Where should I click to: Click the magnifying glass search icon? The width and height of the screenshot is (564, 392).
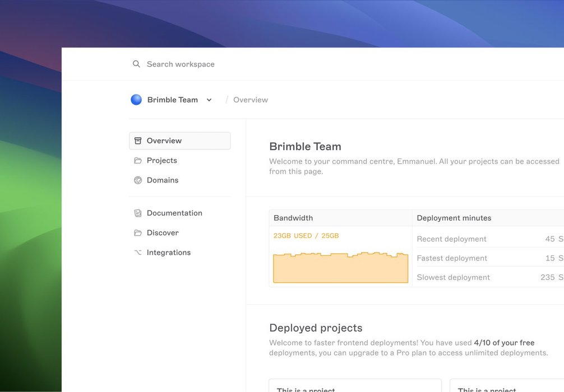pos(136,64)
